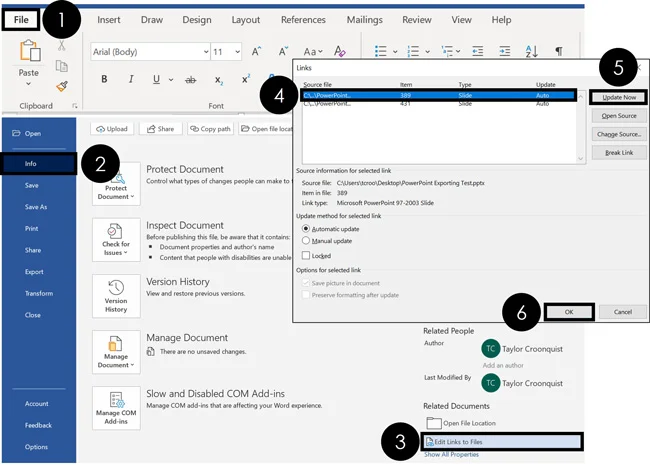
Task: Click Update Now in Links dialog
Action: tap(619, 97)
